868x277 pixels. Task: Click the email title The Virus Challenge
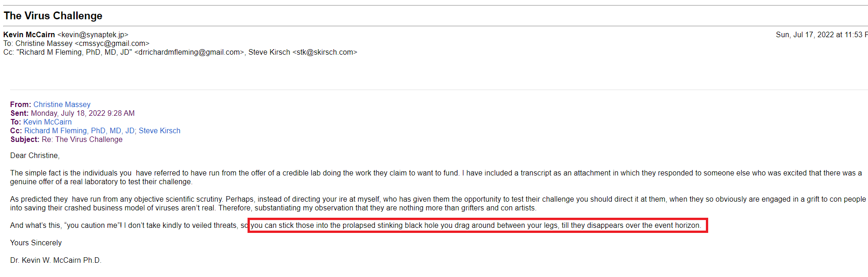coord(53,16)
